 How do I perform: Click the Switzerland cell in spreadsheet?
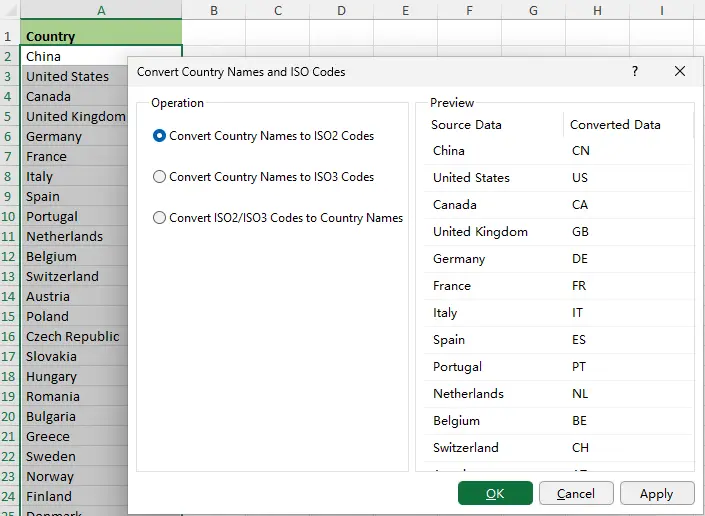point(74,276)
